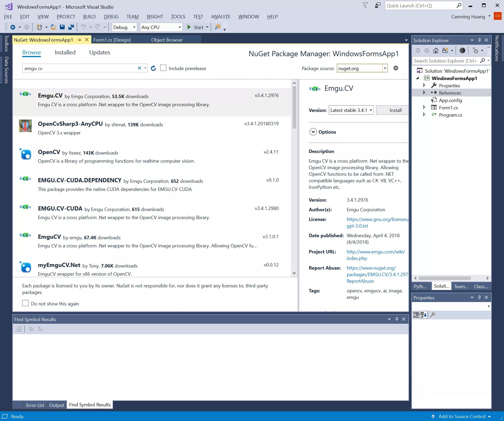
Task: Collapse the WindowsFormsApp1 project node
Action: click(418, 78)
